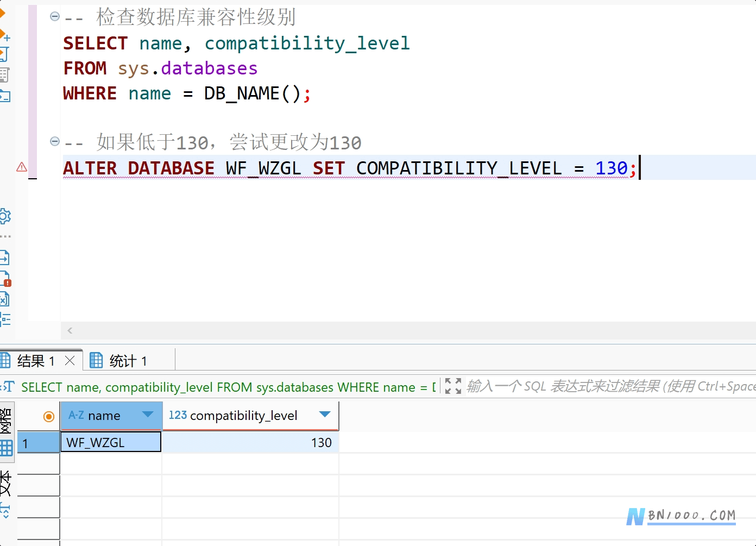Click the comment 检查数据库兼容性级别
The width and height of the screenshot is (756, 546).
pyautogui.click(x=196, y=17)
